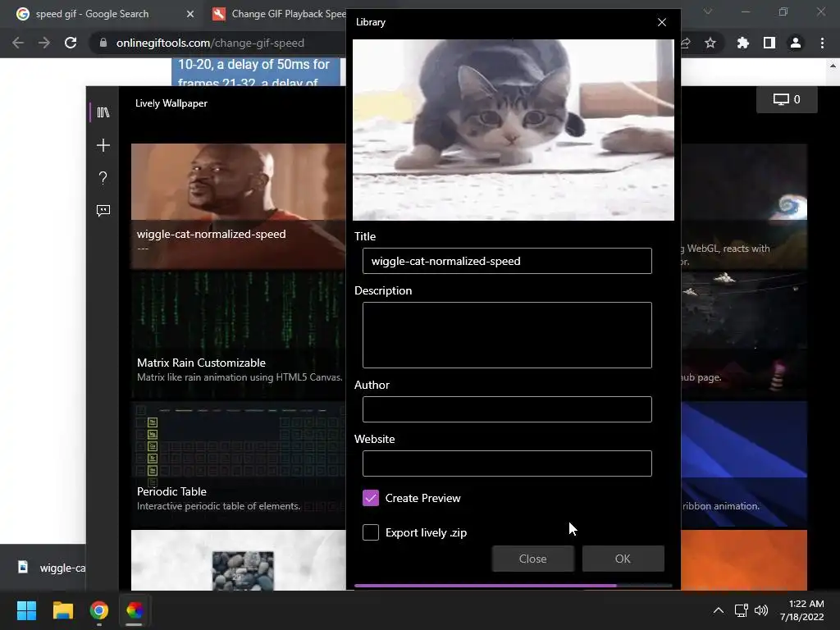Open Chrome profile avatar
The image size is (840, 630).
tap(796, 43)
